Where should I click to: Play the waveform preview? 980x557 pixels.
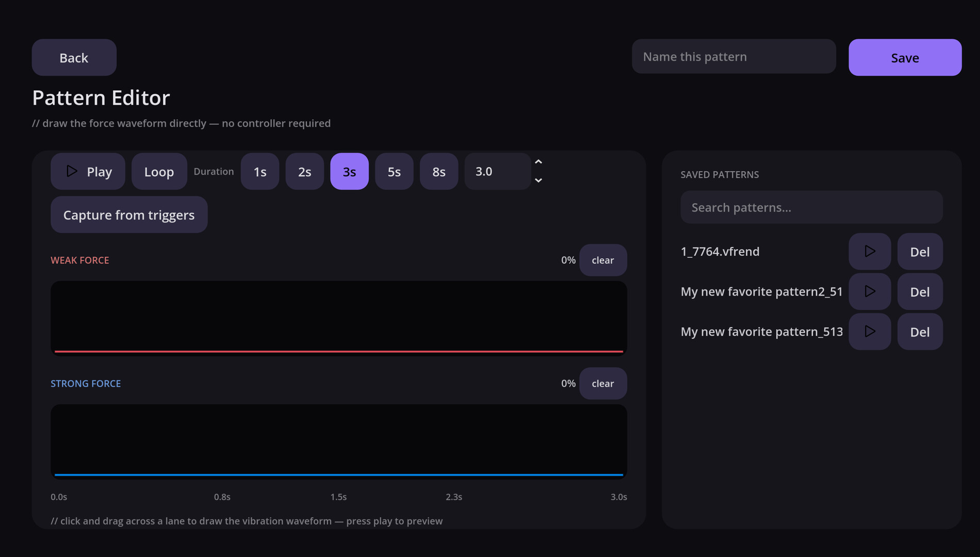click(88, 171)
